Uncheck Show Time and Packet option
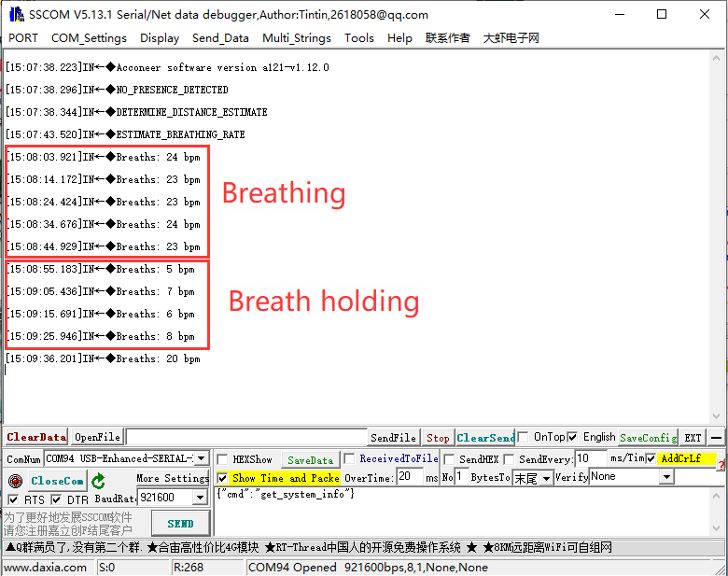This screenshot has height=576, width=728. (x=222, y=478)
